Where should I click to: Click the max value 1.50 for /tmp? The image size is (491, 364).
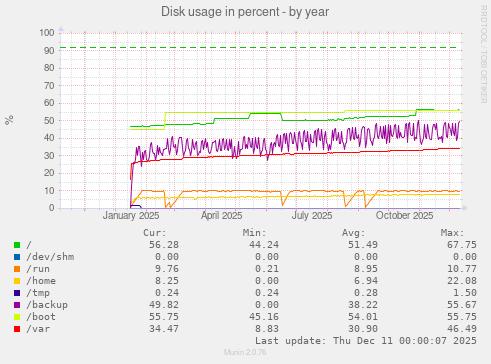(x=465, y=293)
